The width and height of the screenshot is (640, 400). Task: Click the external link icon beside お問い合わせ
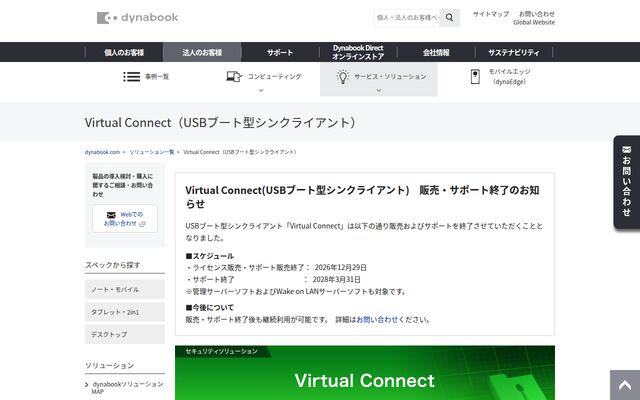pyautogui.click(x=142, y=224)
